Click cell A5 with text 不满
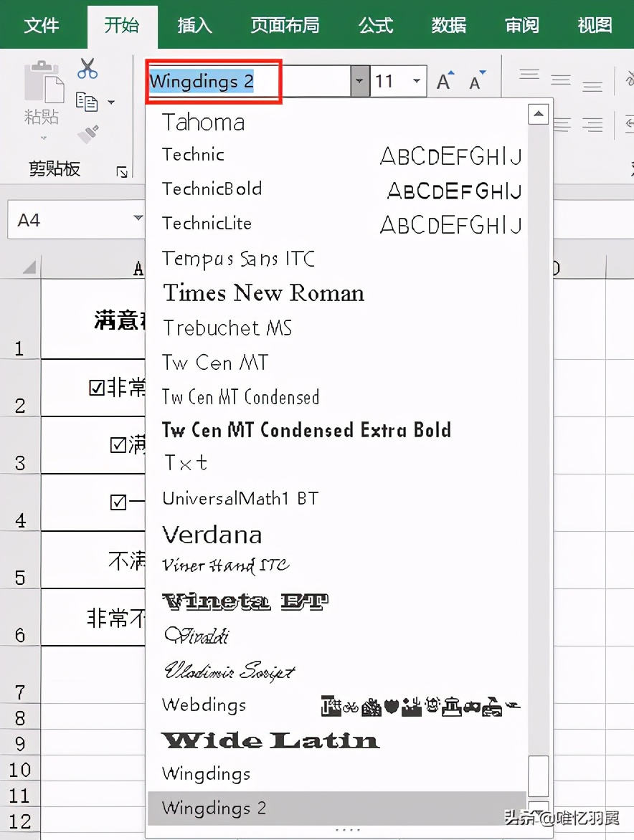 coord(93,560)
